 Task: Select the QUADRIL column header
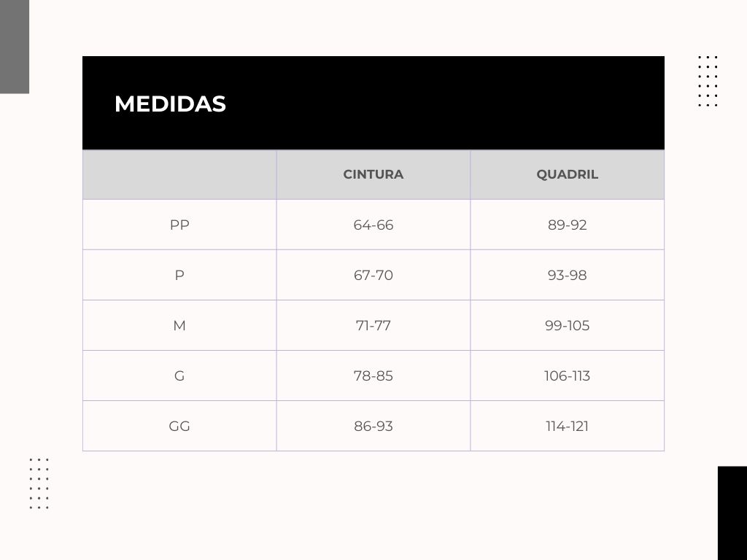tap(567, 174)
